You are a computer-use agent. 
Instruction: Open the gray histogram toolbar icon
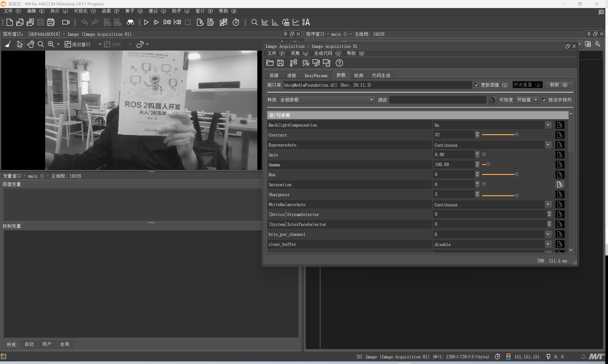(x=265, y=22)
